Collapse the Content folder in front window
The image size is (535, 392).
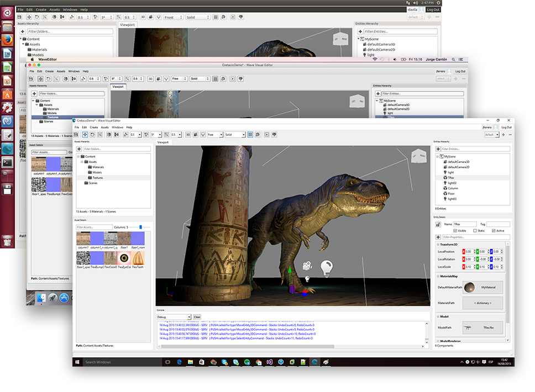click(x=78, y=156)
